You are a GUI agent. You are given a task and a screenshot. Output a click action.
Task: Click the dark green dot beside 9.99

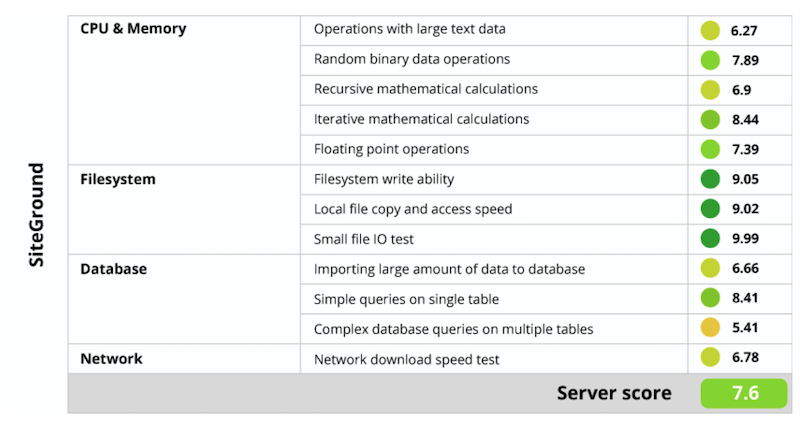[710, 239]
